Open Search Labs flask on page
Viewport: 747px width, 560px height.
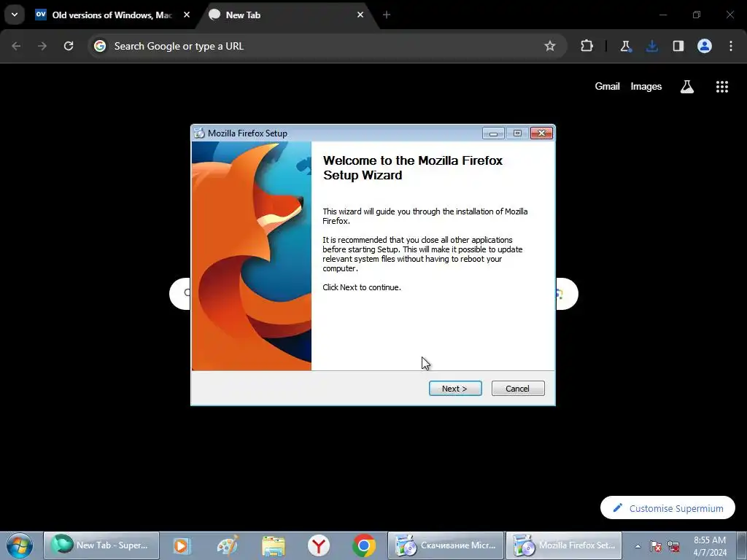pyautogui.click(x=687, y=87)
